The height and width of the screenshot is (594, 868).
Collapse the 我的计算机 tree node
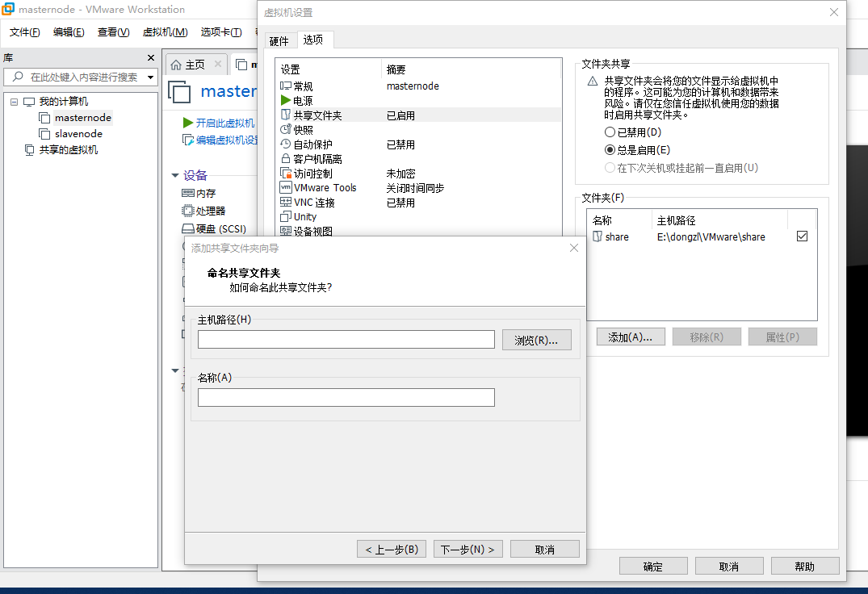click(x=14, y=102)
